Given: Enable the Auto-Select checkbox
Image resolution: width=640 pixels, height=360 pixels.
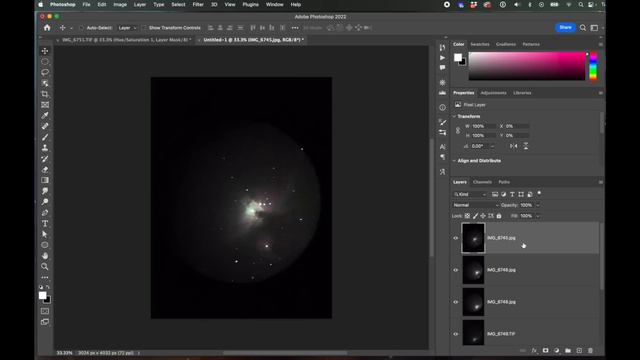Looking at the screenshot, I should (x=81, y=28).
